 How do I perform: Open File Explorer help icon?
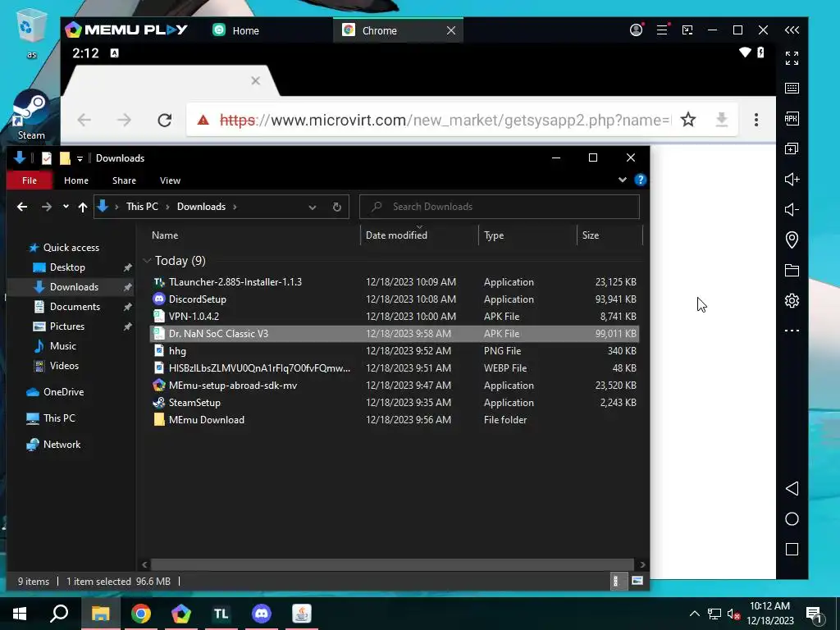pos(640,180)
